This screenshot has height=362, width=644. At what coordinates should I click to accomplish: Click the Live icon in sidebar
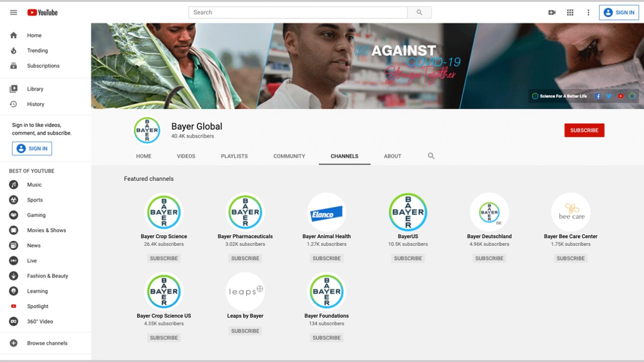click(14, 260)
